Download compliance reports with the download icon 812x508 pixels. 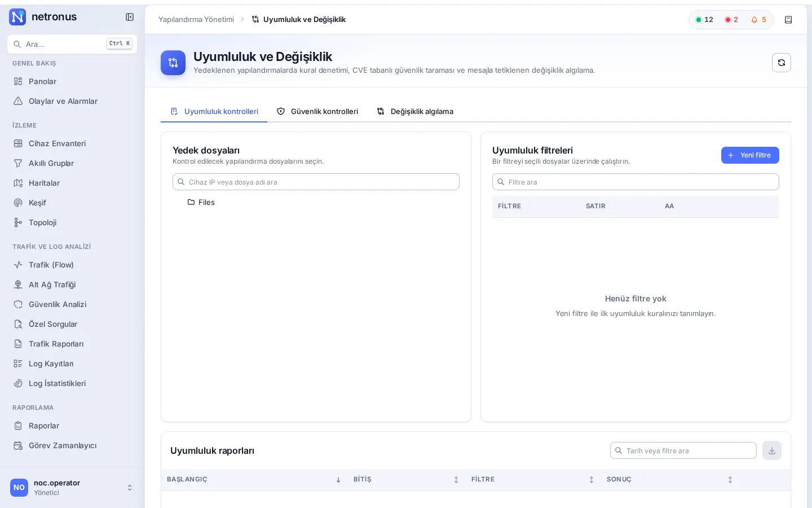pyautogui.click(x=771, y=450)
